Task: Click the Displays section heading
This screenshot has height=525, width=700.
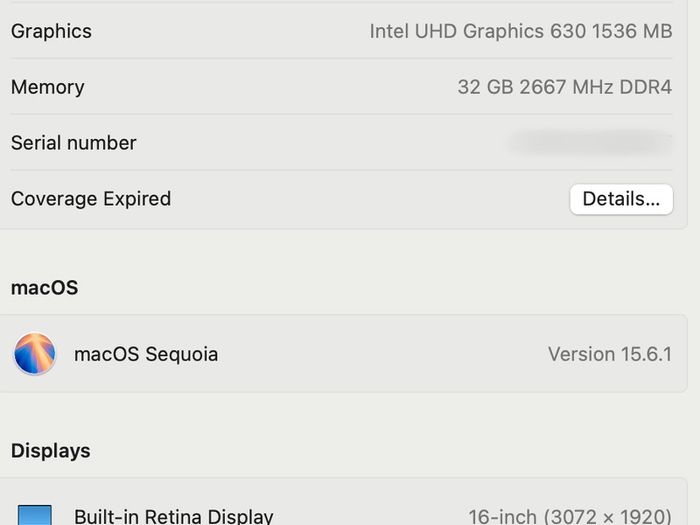Action: 51,451
